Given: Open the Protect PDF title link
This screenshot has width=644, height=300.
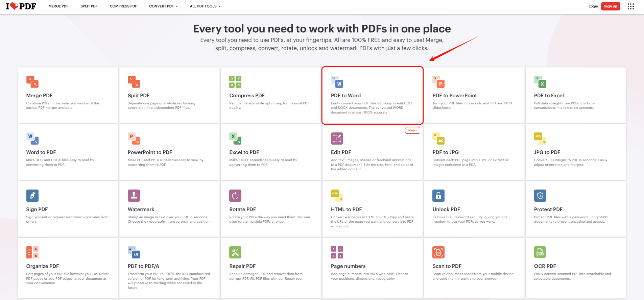Looking at the screenshot, I should pos(548,209).
